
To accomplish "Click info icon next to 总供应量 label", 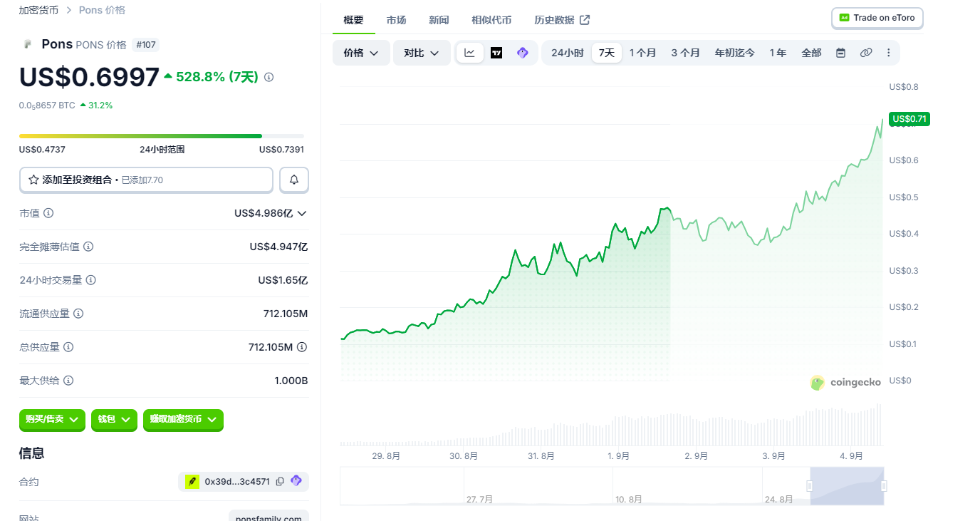I will point(68,347).
